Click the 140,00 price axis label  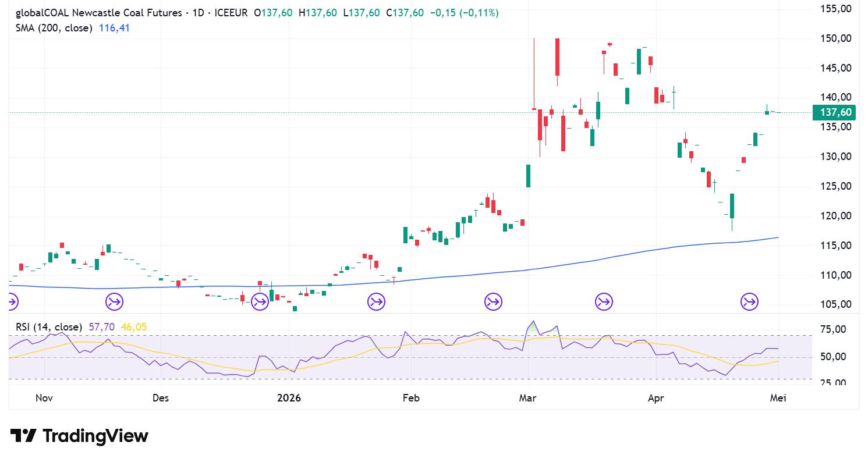(x=836, y=97)
